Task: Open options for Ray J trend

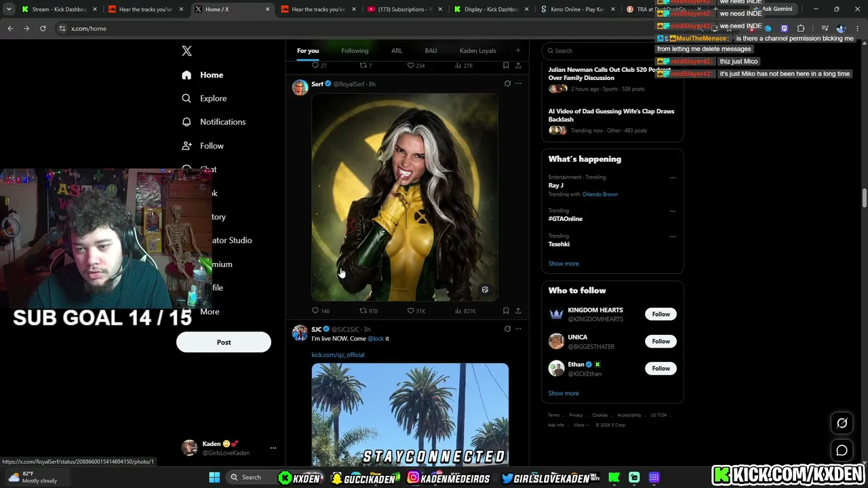Action: pos(673,178)
